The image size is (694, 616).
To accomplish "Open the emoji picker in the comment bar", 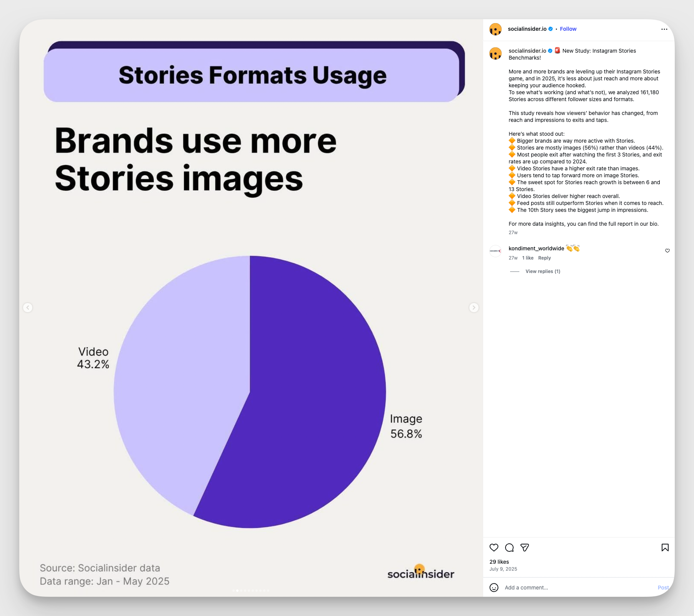I will (494, 588).
